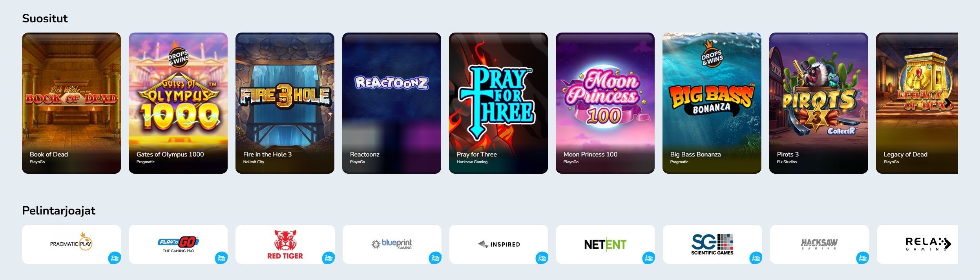The height and width of the screenshot is (280, 980).
Task: Open the Scientific Games provider logo
Action: 712,244
